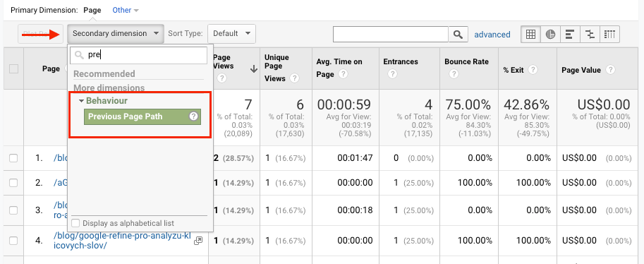Select the comparison view icon
644x264 pixels.
[x=590, y=35]
